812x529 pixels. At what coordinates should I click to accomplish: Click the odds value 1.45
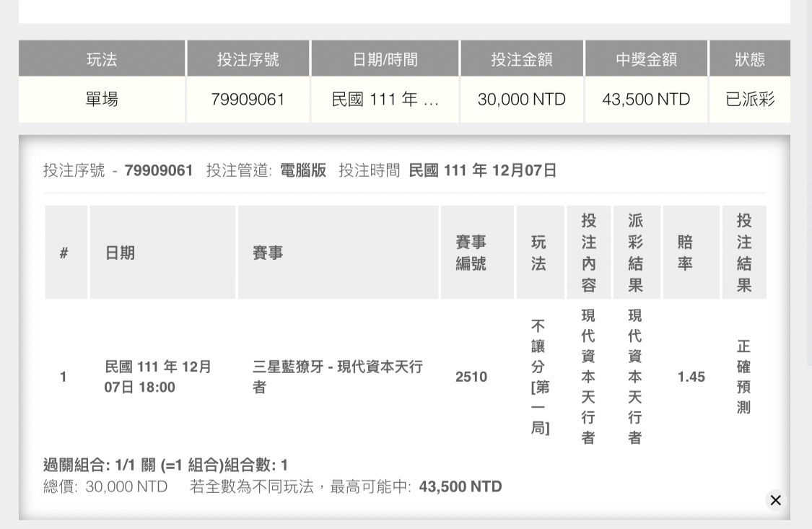click(x=691, y=377)
